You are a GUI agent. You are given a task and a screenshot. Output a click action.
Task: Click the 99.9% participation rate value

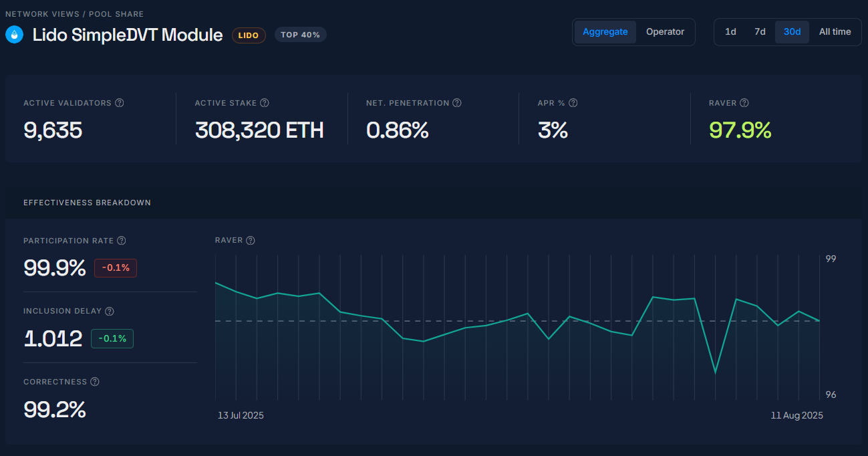55,268
